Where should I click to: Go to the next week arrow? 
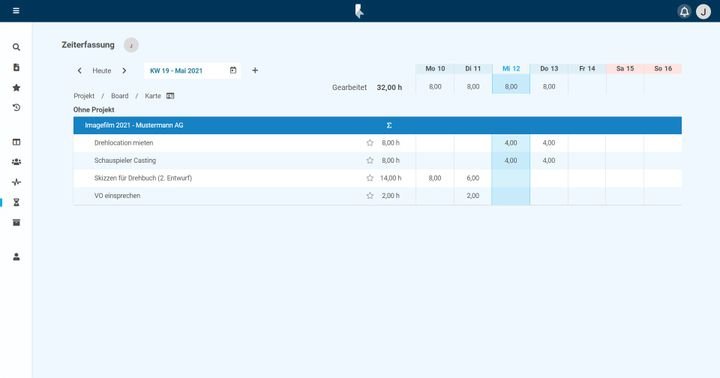pyautogui.click(x=124, y=71)
